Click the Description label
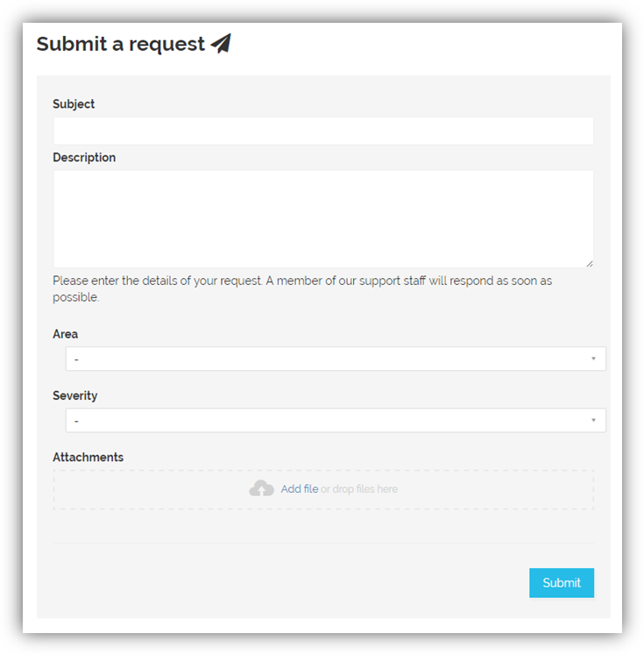Viewport: 644px width, 655px height. pyautogui.click(x=84, y=158)
